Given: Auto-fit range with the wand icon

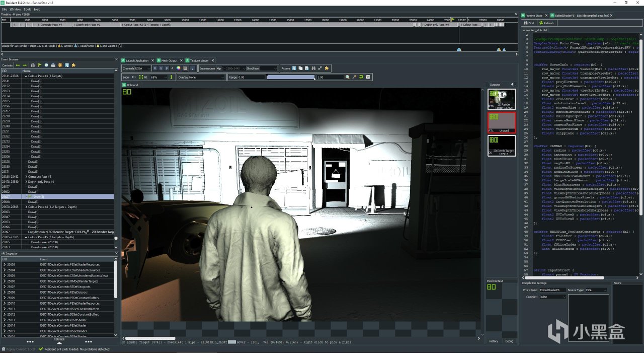Looking at the screenshot, I should [354, 77].
